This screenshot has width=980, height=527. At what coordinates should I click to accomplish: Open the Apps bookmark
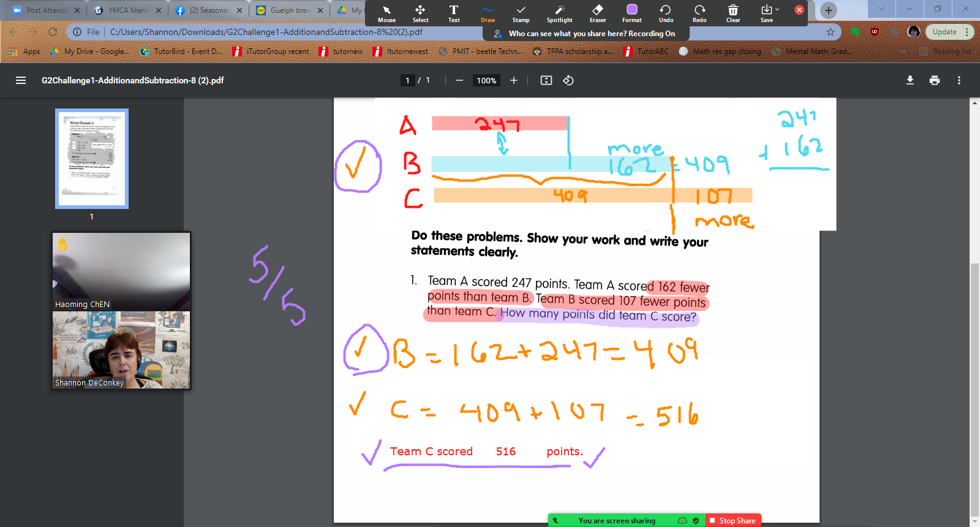24,51
